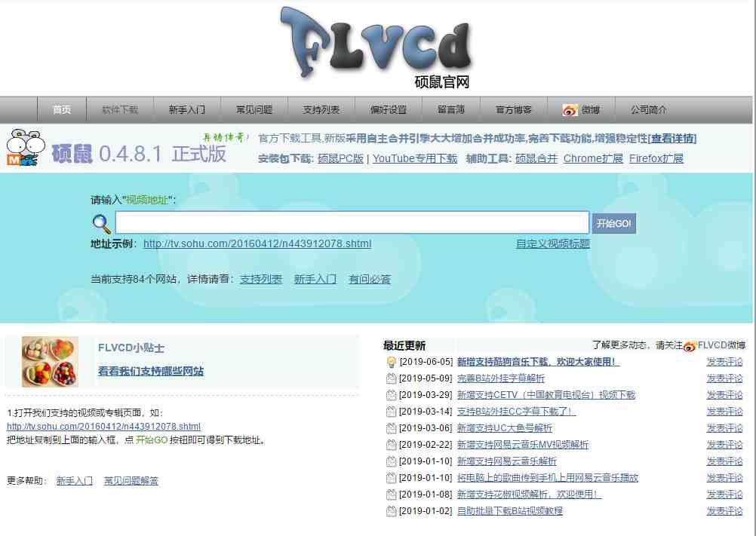
Task: Open the YouTube专用下载 link
Action: click(415, 158)
